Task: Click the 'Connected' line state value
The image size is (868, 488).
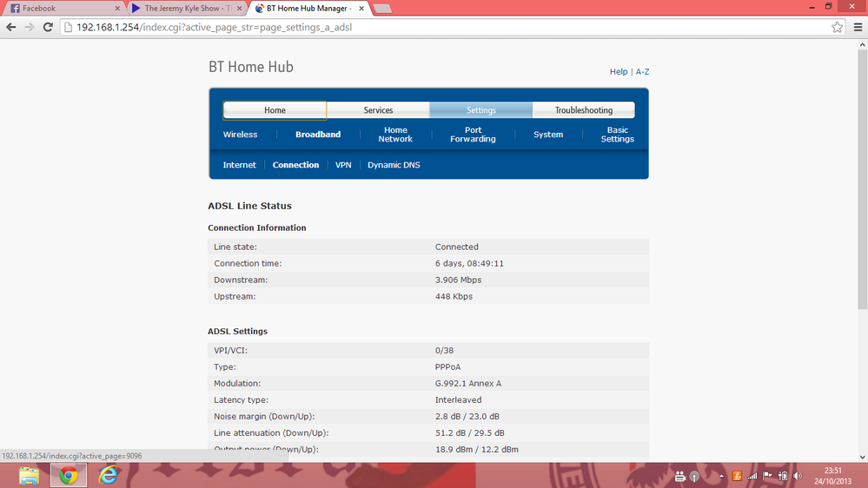Action: coord(457,247)
